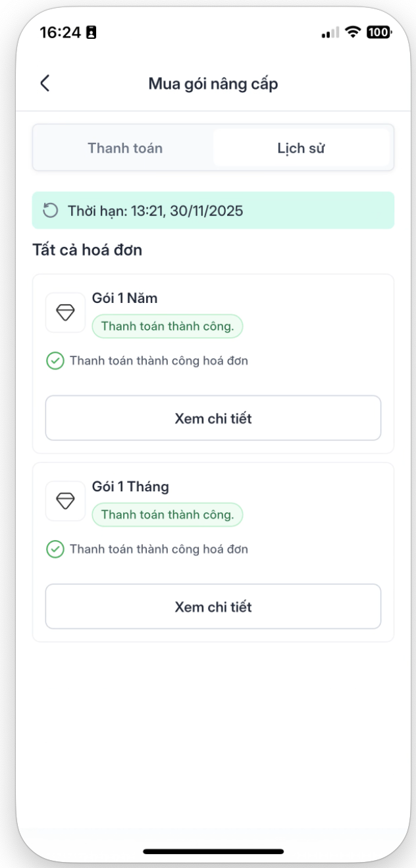The height and width of the screenshot is (868, 416).
Task: Tap the success badge under Gói 1 Tháng
Action: [x=167, y=515]
